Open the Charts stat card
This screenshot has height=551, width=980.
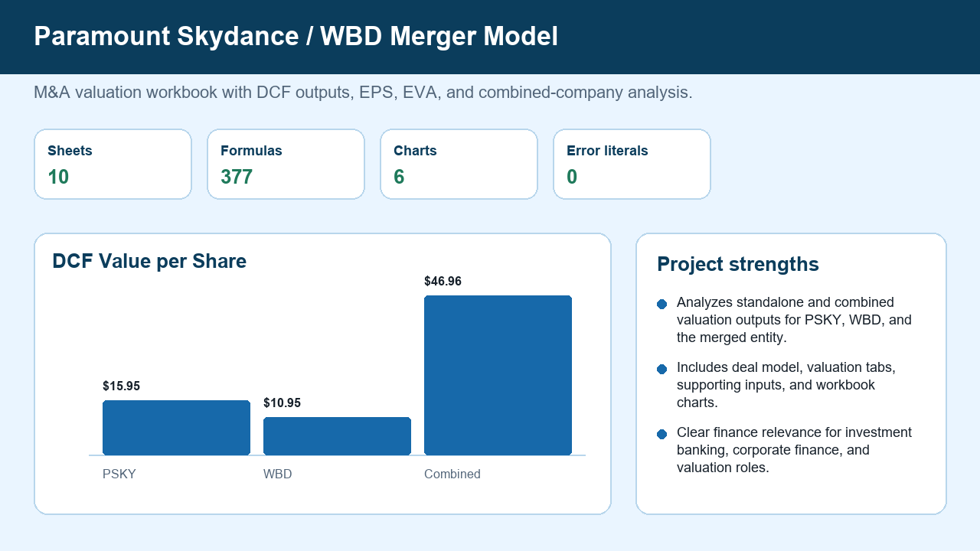(459, 164)
